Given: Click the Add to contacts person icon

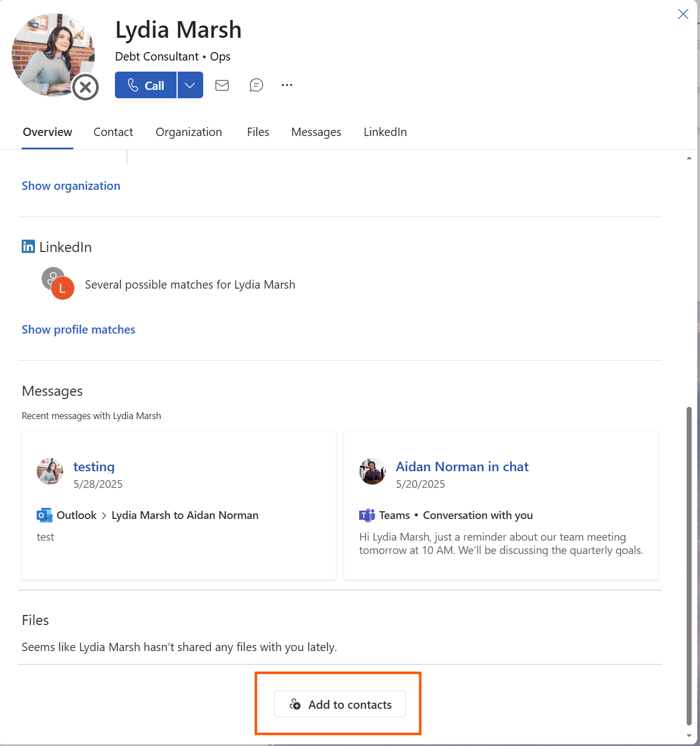Looking at the screenshot, I should (294, 704).
